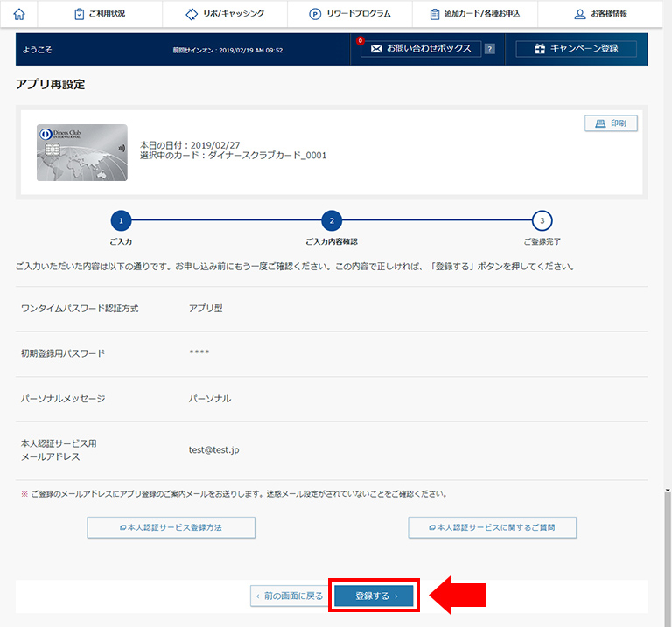Image resolution: width=672 pixels, height=627 pixels.
Task: Open the リワードプログラム menu
Action: (349, 14)
